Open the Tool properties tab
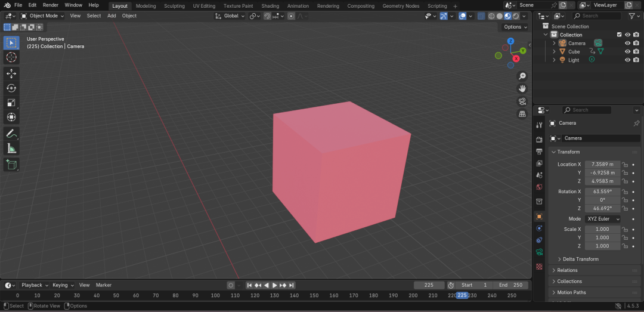Image resolution: width=644 pixels, height=312 pixels. click(539, 125)
